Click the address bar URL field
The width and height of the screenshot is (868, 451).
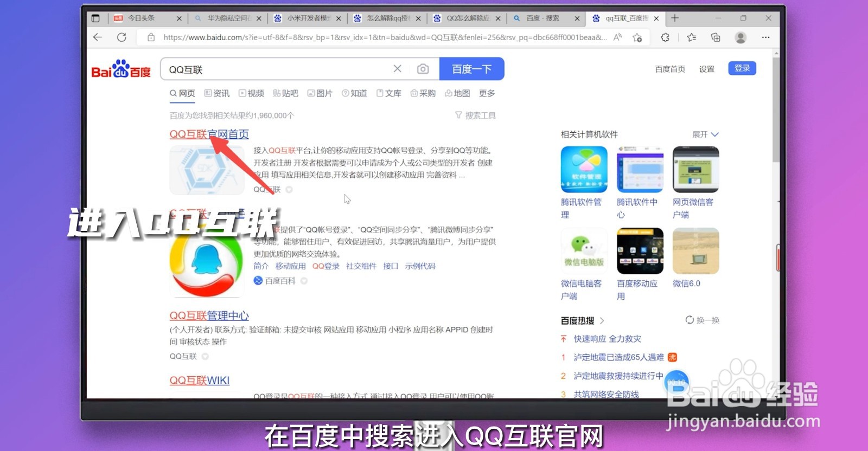385,37
